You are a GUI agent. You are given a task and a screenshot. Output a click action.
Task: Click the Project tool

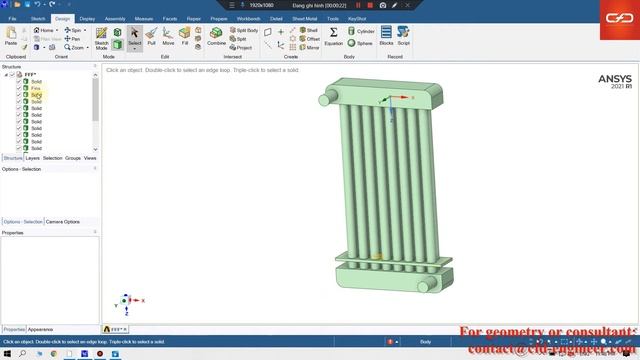[240, 47]
